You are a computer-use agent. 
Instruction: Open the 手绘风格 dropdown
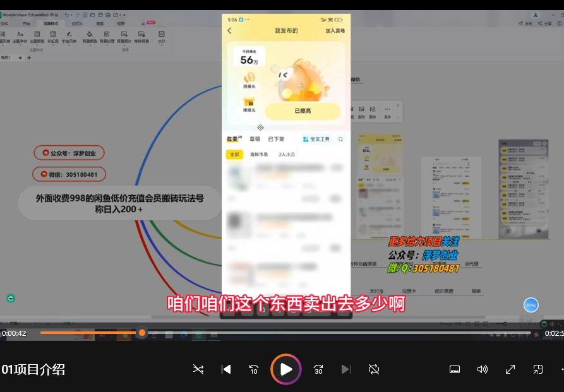click(69, 37)
